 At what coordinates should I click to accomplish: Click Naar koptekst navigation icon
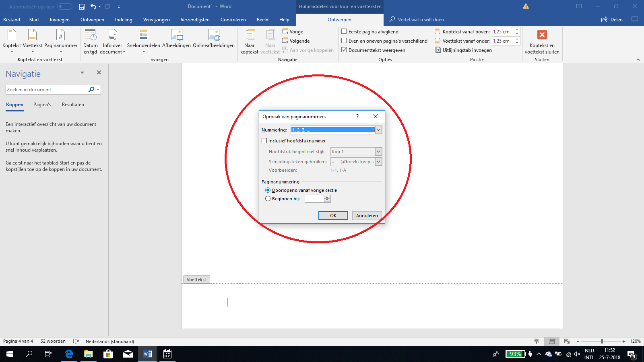coord(249,36)
